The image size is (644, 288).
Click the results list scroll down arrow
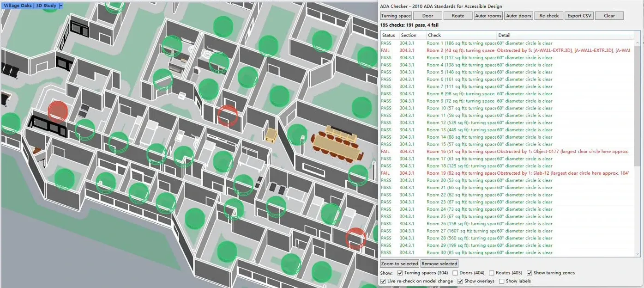click(x=638, y=253)
